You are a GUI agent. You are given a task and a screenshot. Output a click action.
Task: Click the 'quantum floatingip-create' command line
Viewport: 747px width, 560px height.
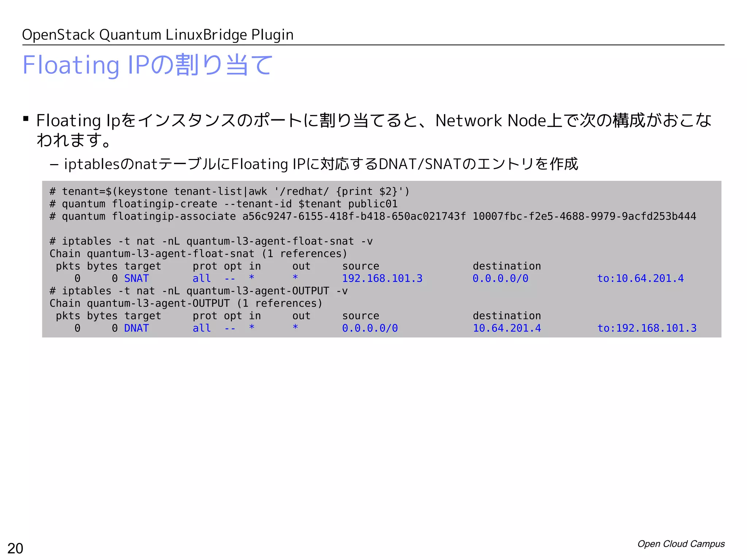(223, 204)
